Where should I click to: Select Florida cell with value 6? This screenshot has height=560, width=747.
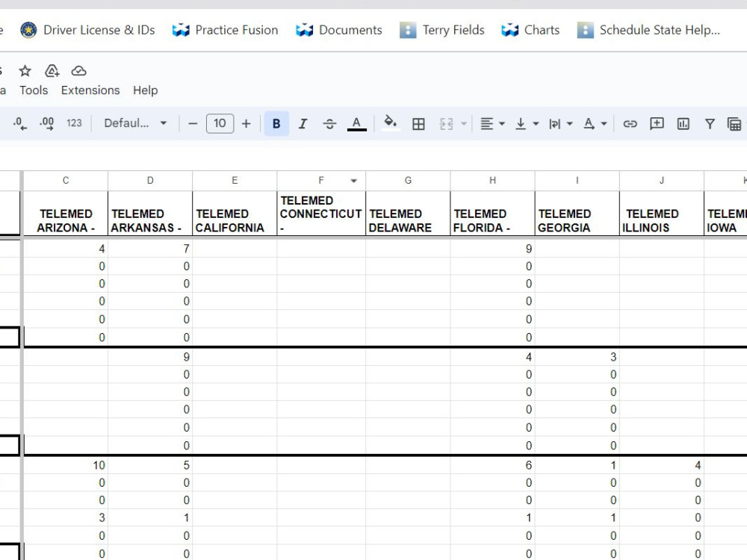point(492,465)
